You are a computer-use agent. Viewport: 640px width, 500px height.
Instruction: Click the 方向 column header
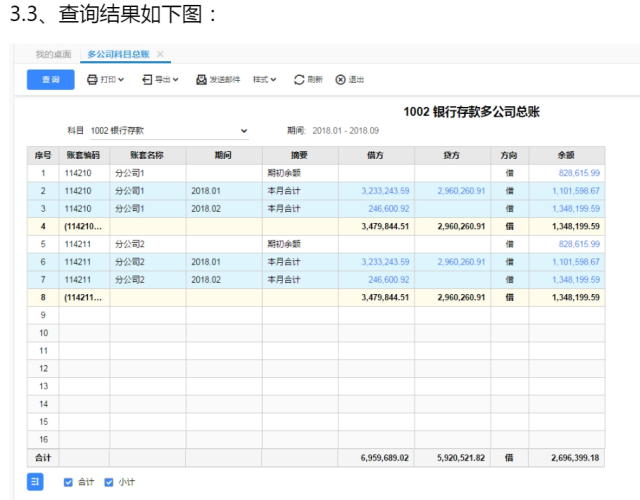[x=509, y=155]
